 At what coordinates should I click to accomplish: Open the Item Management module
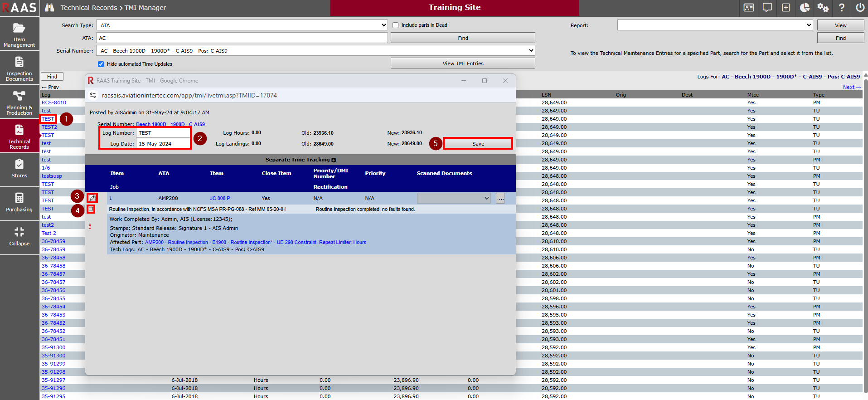point(19,34)
